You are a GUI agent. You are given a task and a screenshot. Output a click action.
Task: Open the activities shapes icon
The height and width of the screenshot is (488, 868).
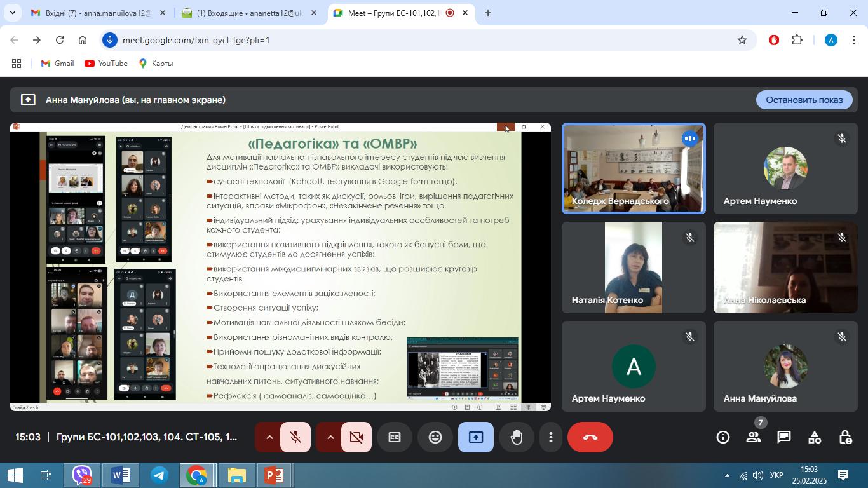815,437
